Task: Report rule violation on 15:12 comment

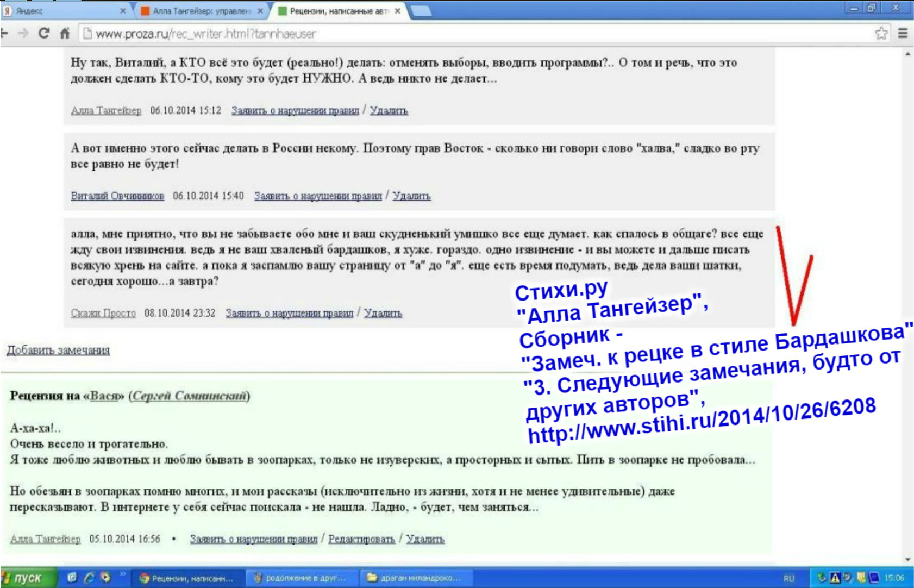Action: pyautogui.click(x=295, y=110)
